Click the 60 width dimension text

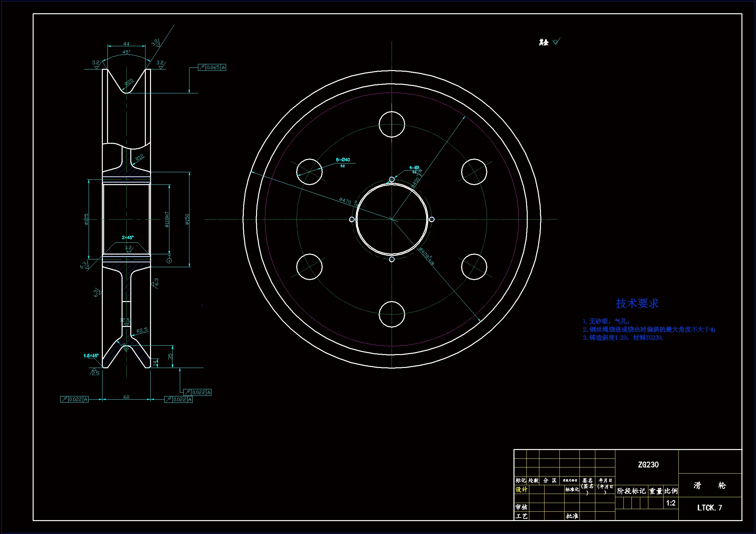(126, 397)
